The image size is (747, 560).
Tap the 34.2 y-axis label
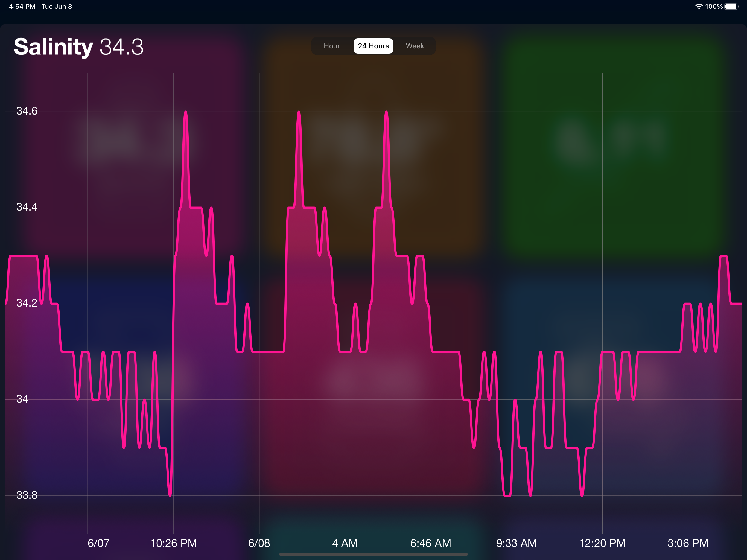[x=27, y=303]
